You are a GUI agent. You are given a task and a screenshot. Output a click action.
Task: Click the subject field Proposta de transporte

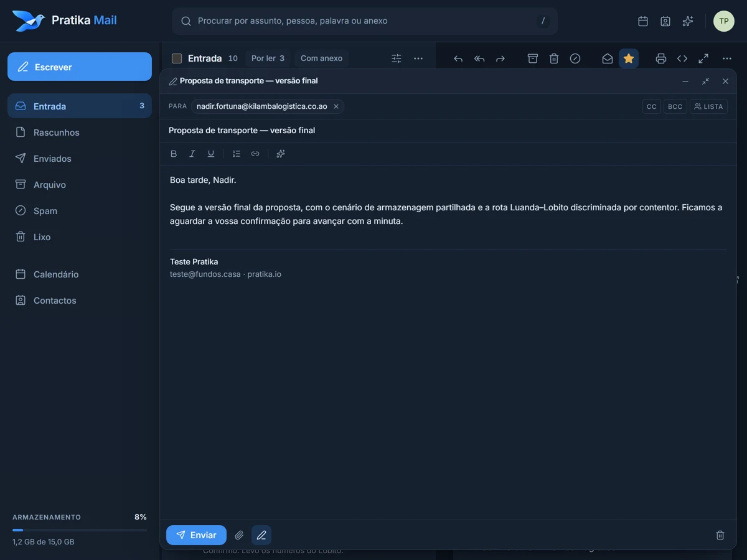(x=448, y=130)
